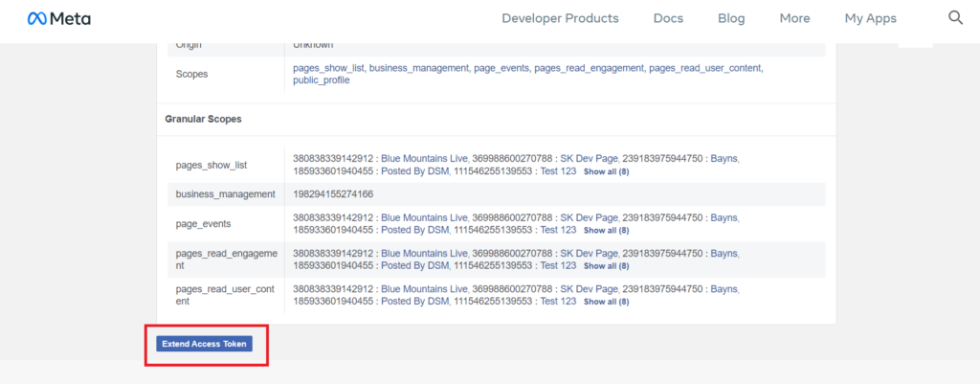The image size is (980, 384).
Task: Open Bayns link in pages_show_list row
Action: click(x=724, y=159)
